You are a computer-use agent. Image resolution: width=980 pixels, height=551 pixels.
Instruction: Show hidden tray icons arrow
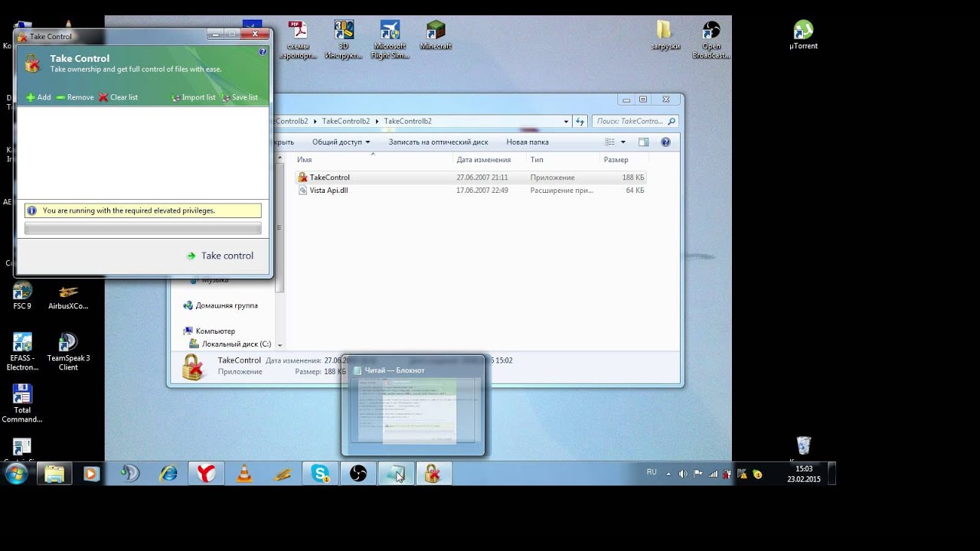click(x=668, y=474)
